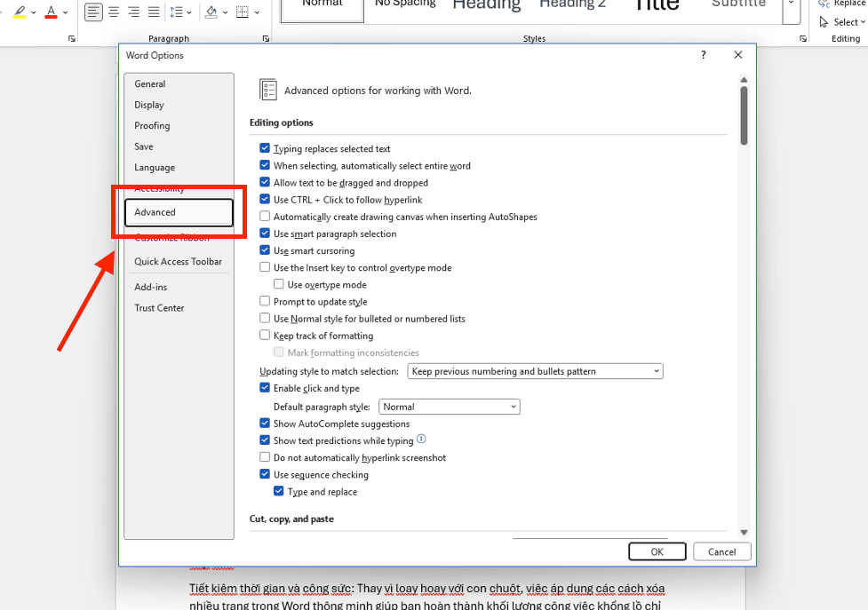Click the Word Options scroll down arrow
Viewport: 868px width, 610px height.
(x=744, y=532)
